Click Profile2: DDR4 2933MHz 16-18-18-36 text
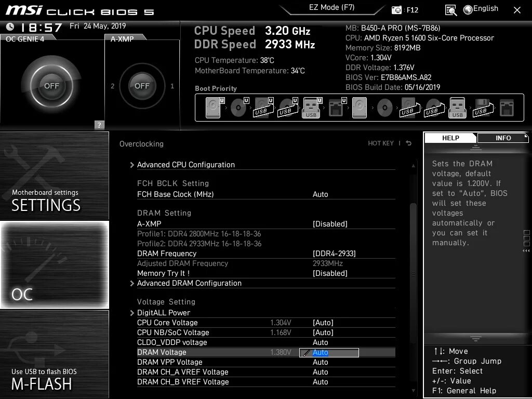532x399 pixels. [199, 244]
